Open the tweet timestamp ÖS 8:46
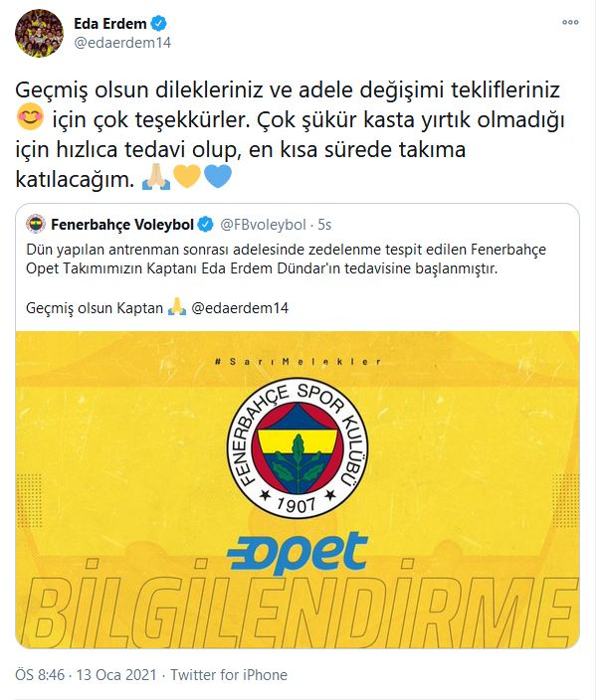The image size is (605, 700). [40, 674]
